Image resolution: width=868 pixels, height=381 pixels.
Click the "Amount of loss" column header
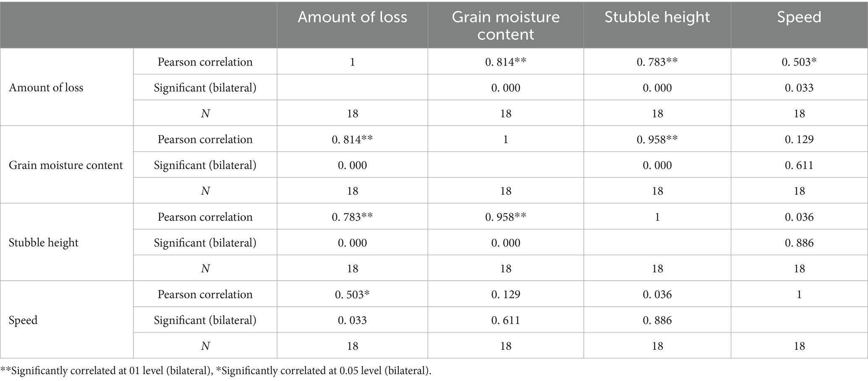[352, 17]
